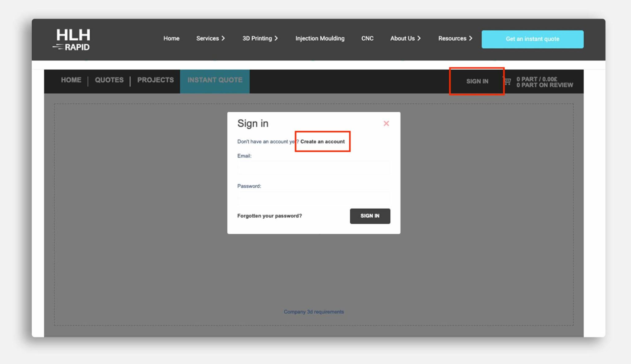This screenshot has height=364, width=631.
Task: Expand the Services menu chevron
Action: point(223,38)
